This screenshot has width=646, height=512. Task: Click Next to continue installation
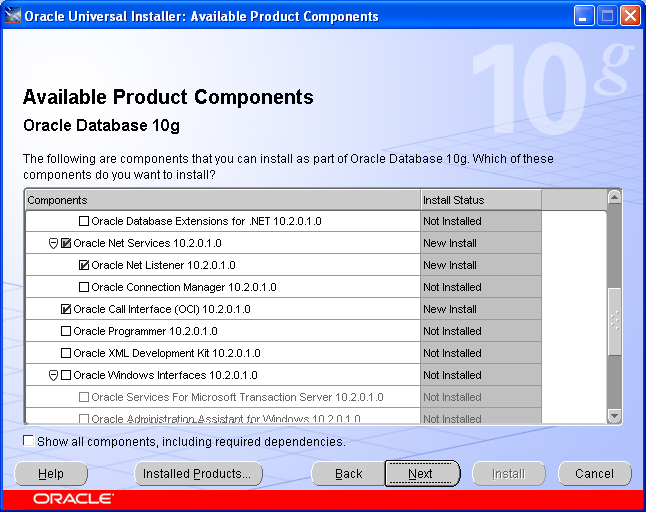click(422, 474)
